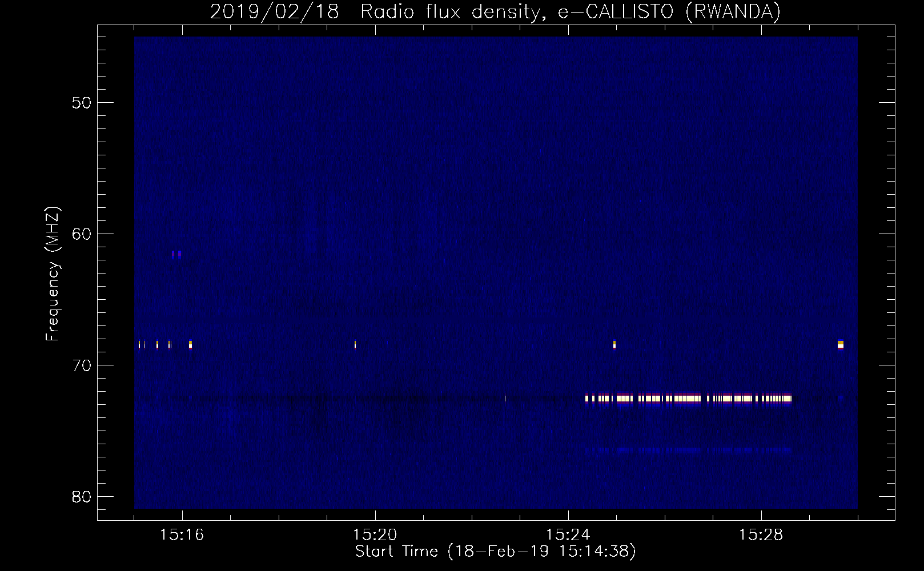
Task: Click the 60 MHz frequency tick label
Action: pyautogui.click(x=82, y=234)
